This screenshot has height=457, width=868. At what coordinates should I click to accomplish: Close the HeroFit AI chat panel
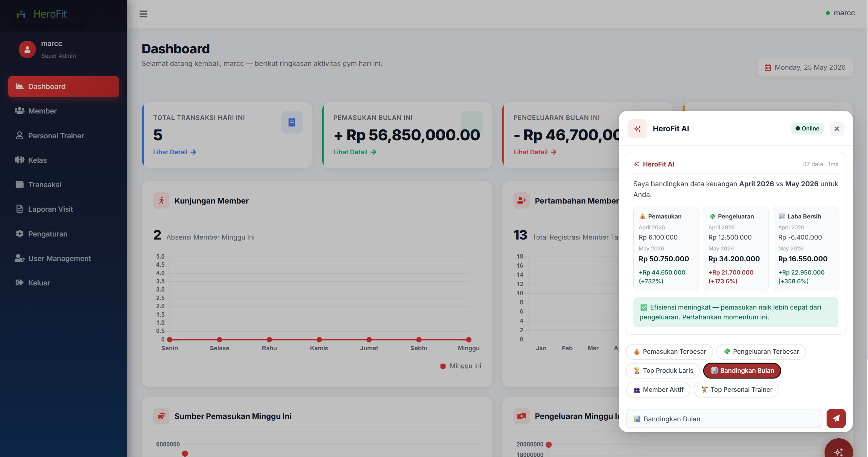pyautogui.click(x=836, y=128)
